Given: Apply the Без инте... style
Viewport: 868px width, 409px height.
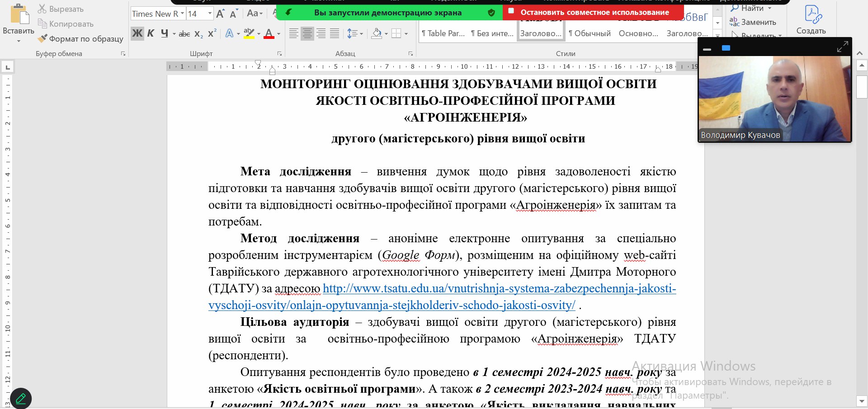Looking at the screenshot, I should tap(492, 33).
